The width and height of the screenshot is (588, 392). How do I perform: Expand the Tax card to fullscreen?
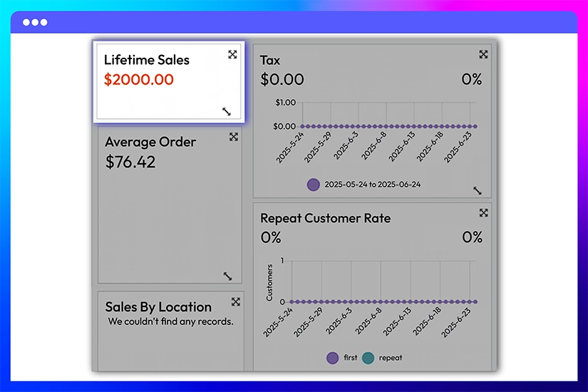coord(483,55)
